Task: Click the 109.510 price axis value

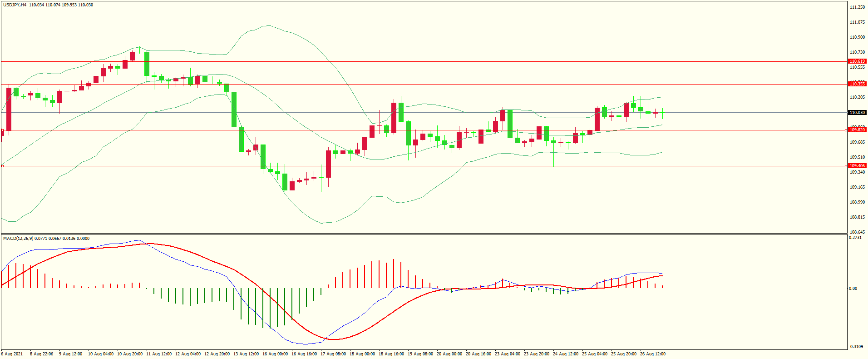Action: [x=857, y=157]
